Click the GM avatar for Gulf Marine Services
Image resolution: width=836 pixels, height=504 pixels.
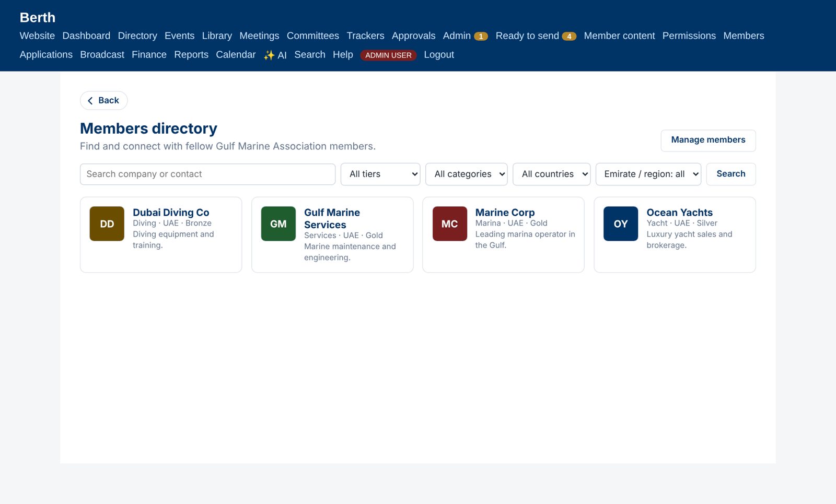pyautogui.click(x=278, y=224)
